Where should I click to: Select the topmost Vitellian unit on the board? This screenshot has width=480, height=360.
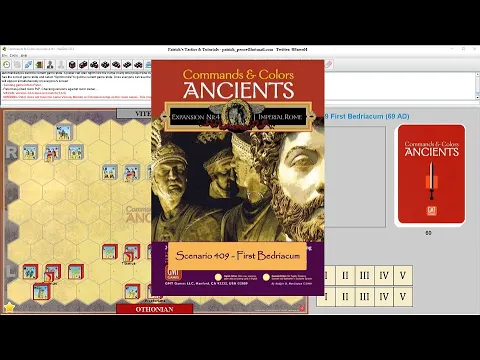63,132
